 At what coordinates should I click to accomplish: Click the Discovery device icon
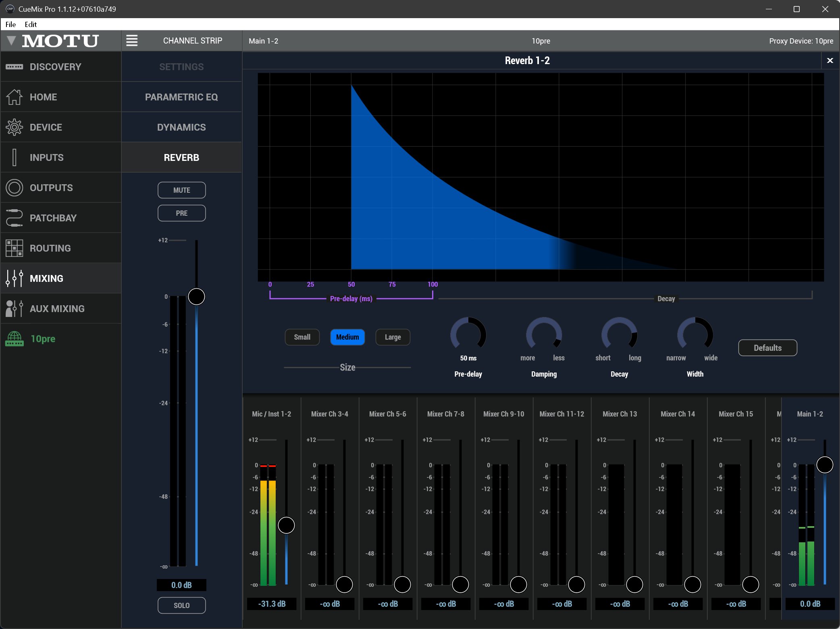[x=15, y=67]
